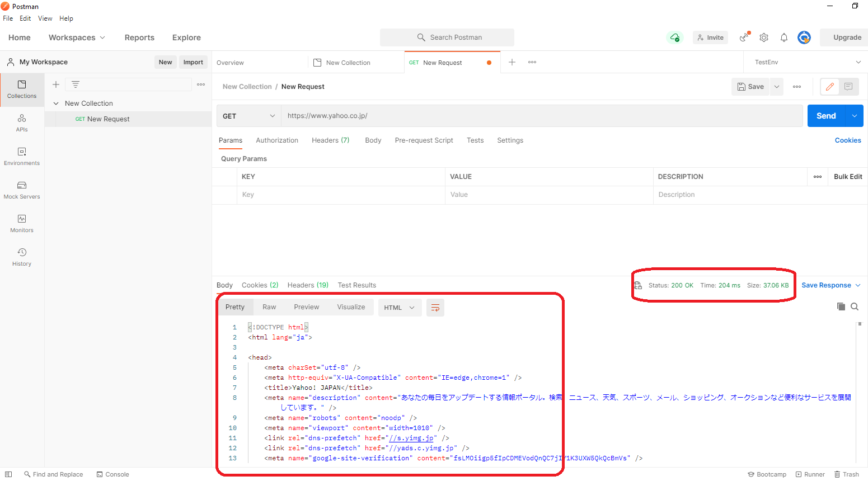Open the comments mode icon
Image resolution: width=868 pixels, height=481 pixels.
point(848,87)
